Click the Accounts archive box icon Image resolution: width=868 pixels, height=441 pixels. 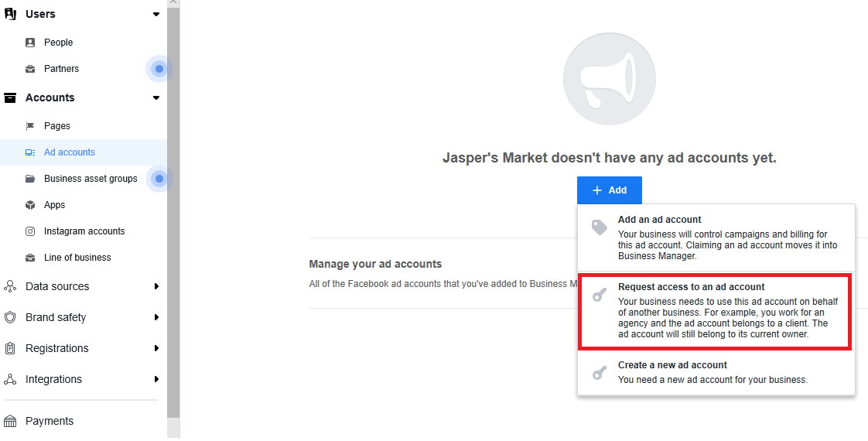pos(10,98)
